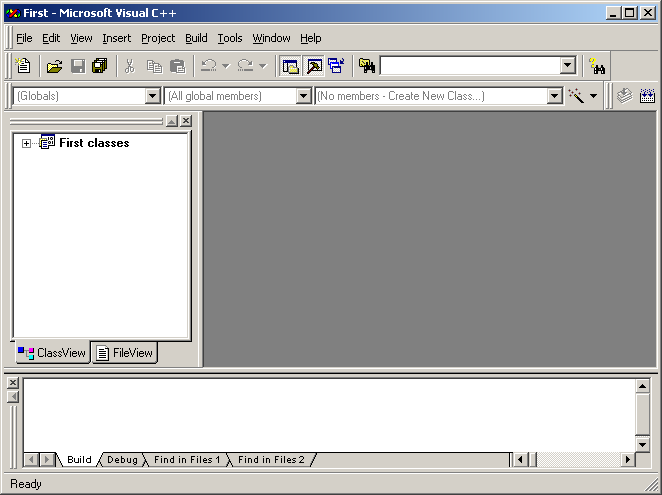The image size is (662, 495).
Task: Select the Find in Files 2 tab
Action: (271, 460)
